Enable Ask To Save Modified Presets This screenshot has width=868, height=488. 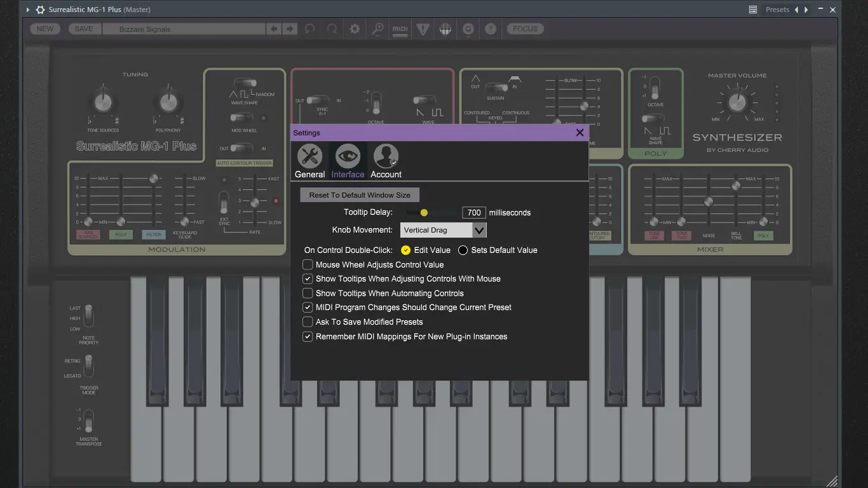click(308, 322)
